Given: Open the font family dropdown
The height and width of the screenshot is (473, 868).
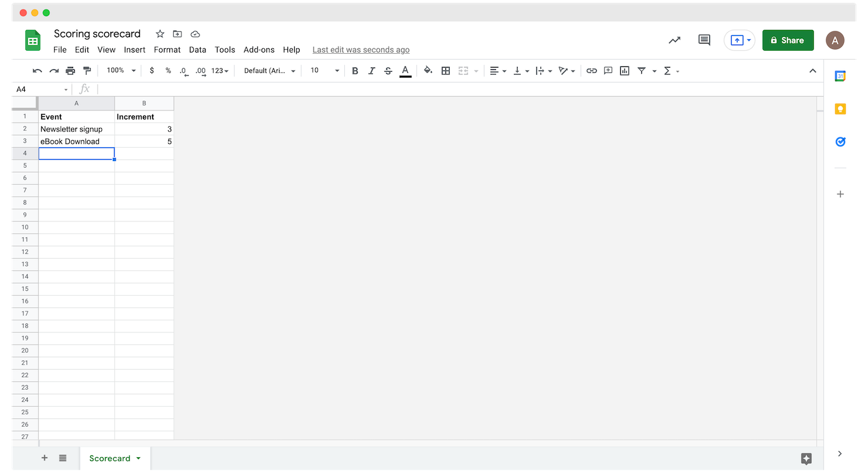Looking at the screenshot, I should 267,71.
